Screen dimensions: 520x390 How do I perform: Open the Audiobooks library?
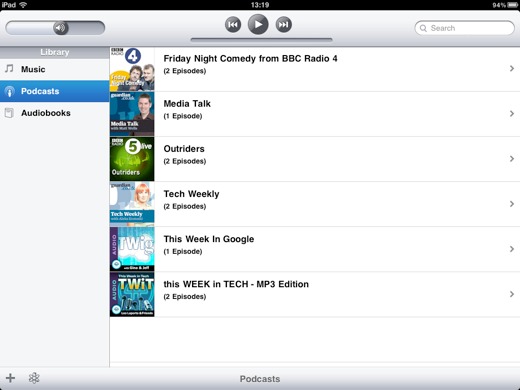[x=55, y=113]
